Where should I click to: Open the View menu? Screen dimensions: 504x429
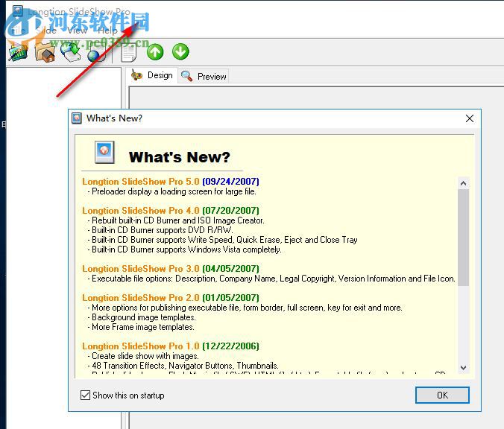77,31
